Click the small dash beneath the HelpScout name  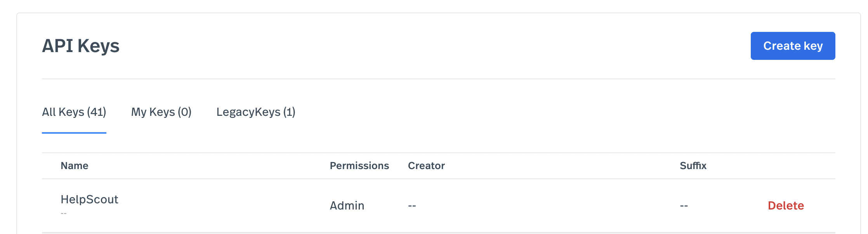64,213
